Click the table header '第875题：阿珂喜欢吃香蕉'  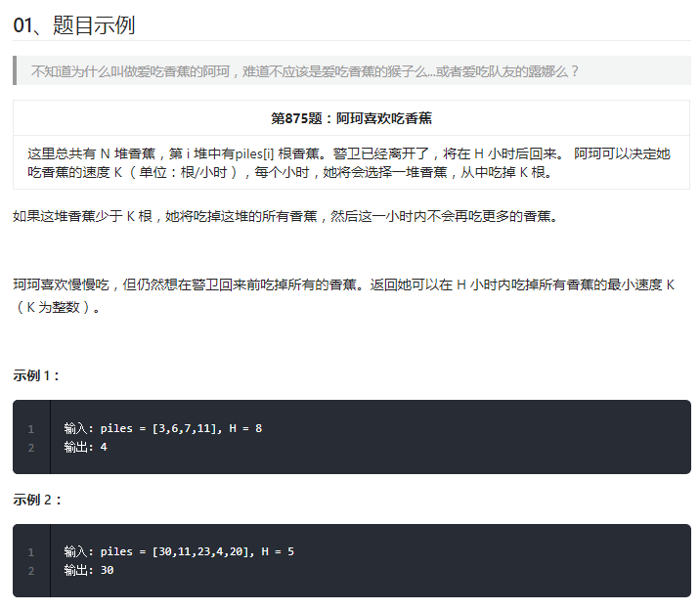click(x=351, y=118)
